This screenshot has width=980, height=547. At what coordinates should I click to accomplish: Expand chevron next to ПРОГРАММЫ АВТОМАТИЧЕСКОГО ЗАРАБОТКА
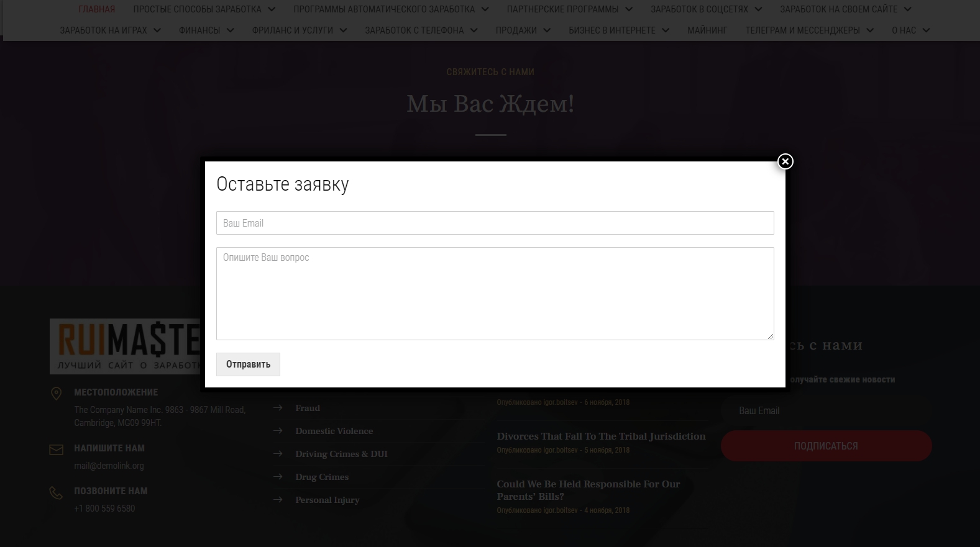click(485, 9)
